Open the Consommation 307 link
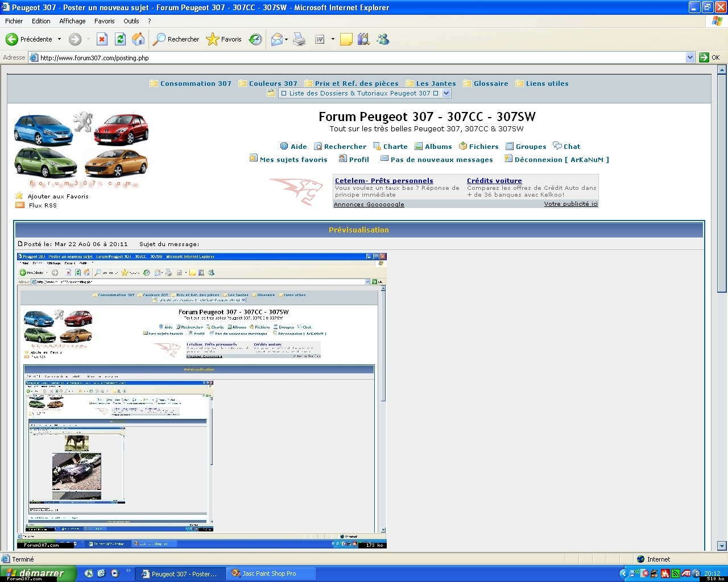Viewport: 728px width, 582px height. (196, 84)
